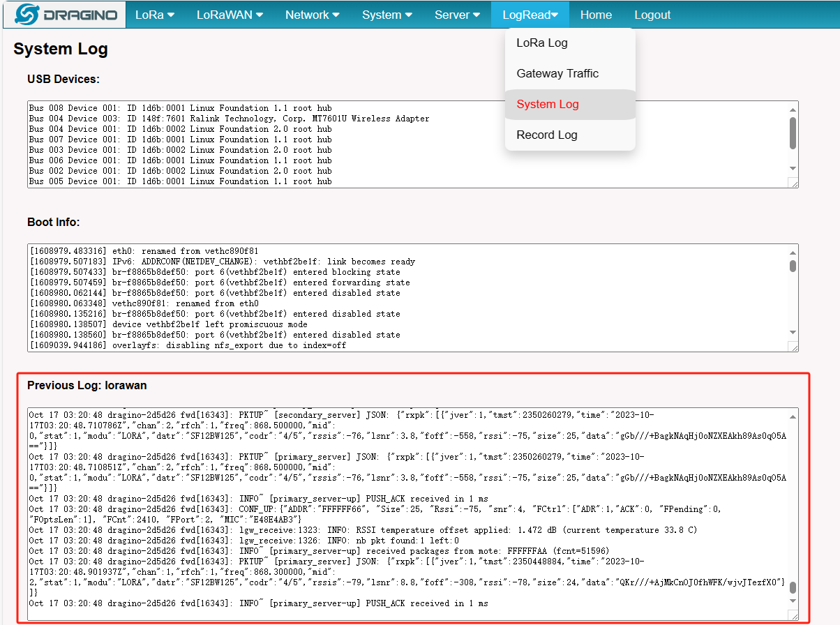Expand the System menu
Viewport: 840px width, 625px height.
coord(387,15)
